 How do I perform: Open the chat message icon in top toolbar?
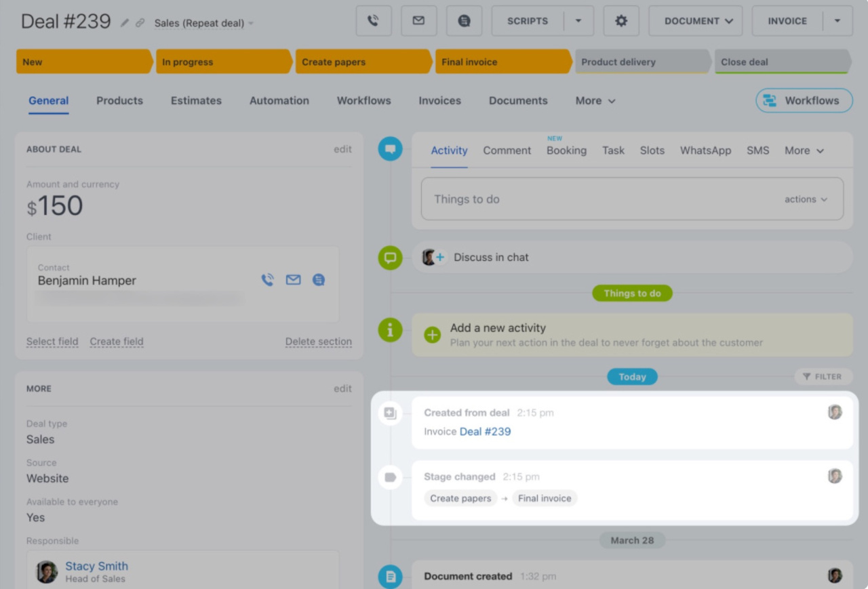pos(464,21)
